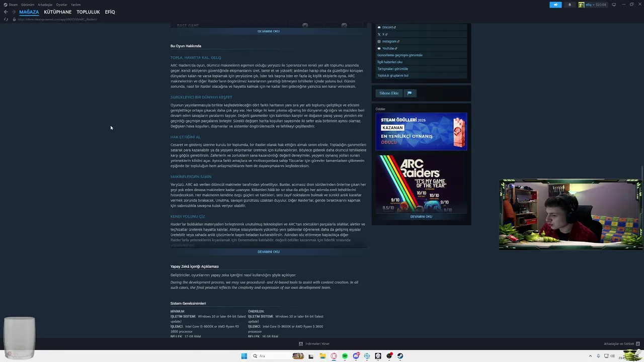Click the report flag icon button
Viewport: 644px width, 362px height.
pyautogui.click(x=409, y=93)
